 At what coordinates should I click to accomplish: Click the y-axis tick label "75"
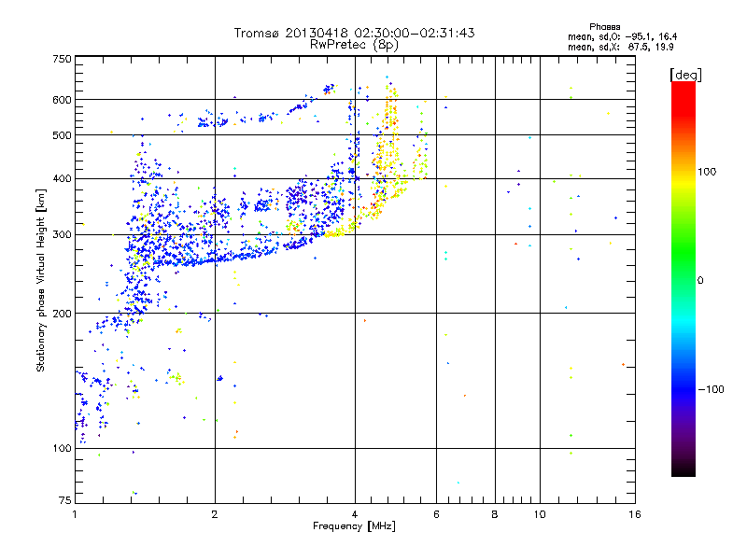[64, 500]
